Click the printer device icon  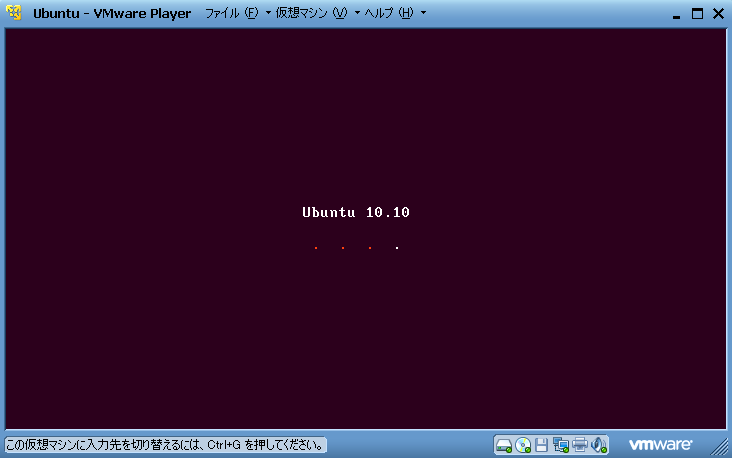(580, 444)
